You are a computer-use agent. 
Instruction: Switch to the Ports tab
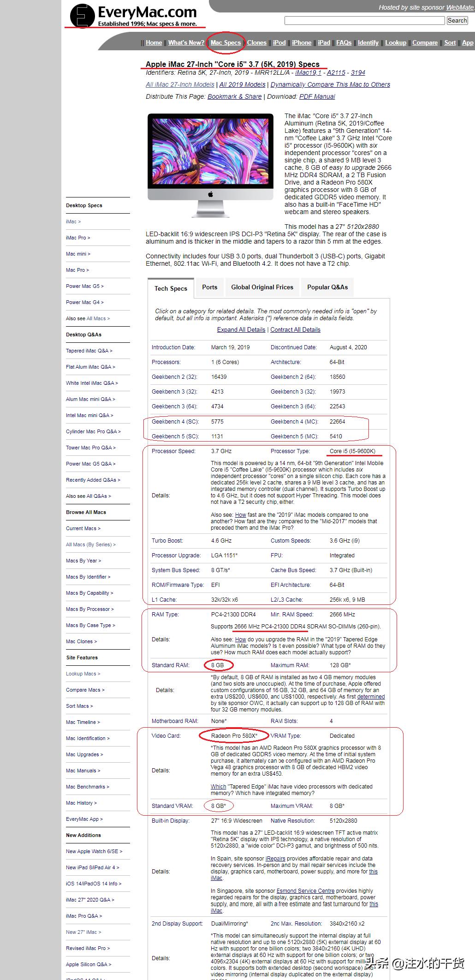point(209,287)
